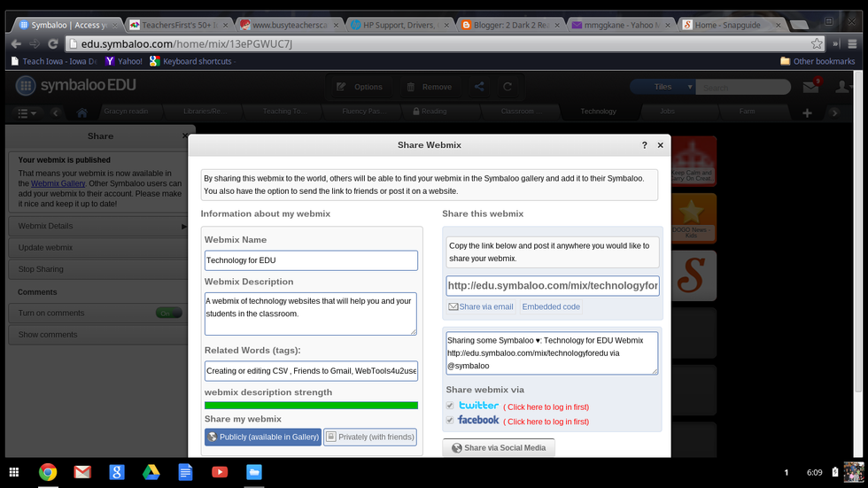
Task: Open Gmail from the taskbar shelf
Action: point(82,472)
